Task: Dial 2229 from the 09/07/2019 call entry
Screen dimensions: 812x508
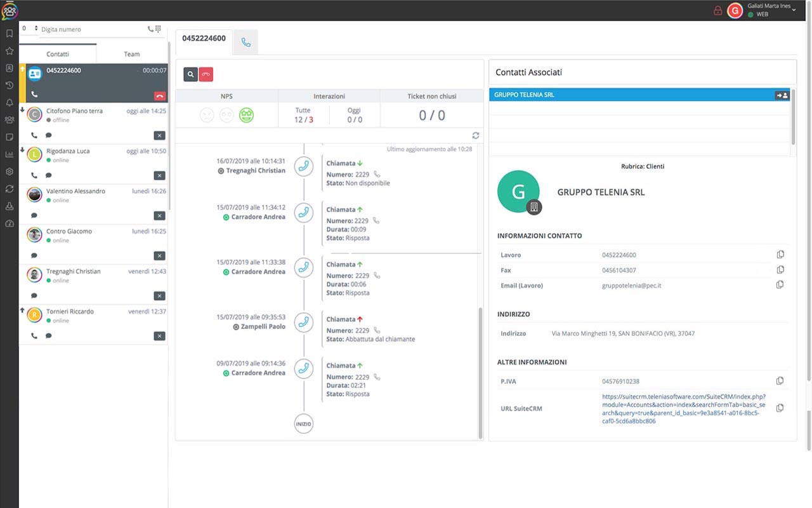Action: tap(377, 377)
